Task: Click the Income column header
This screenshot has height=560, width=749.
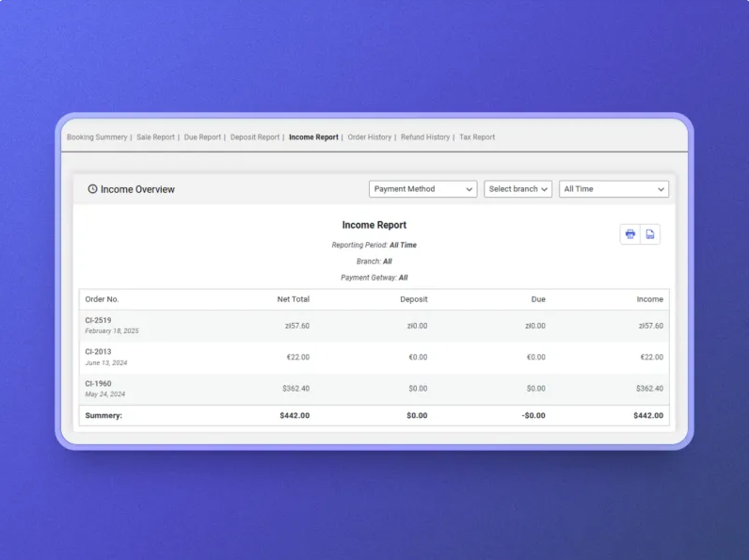Action: 649,299
